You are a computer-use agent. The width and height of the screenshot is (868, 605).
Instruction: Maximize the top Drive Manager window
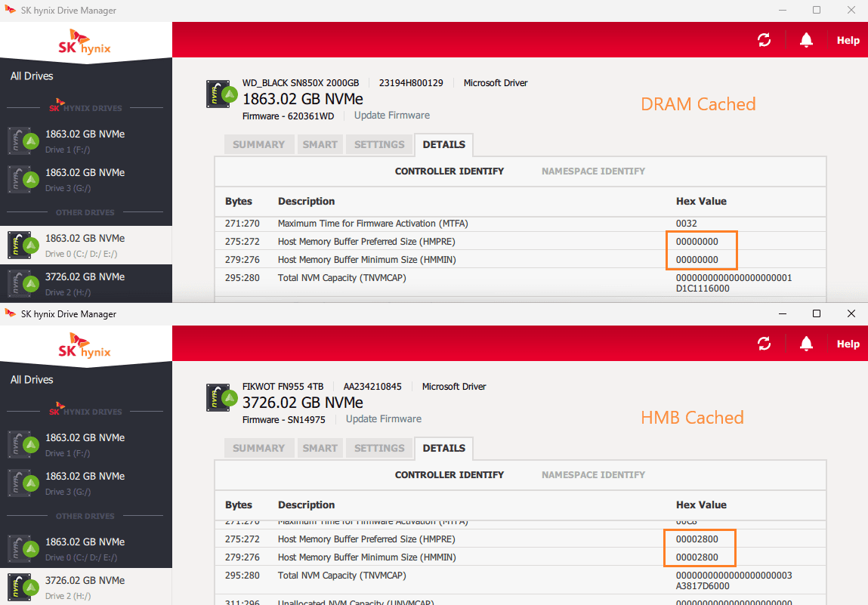click(x=817, y=10)
